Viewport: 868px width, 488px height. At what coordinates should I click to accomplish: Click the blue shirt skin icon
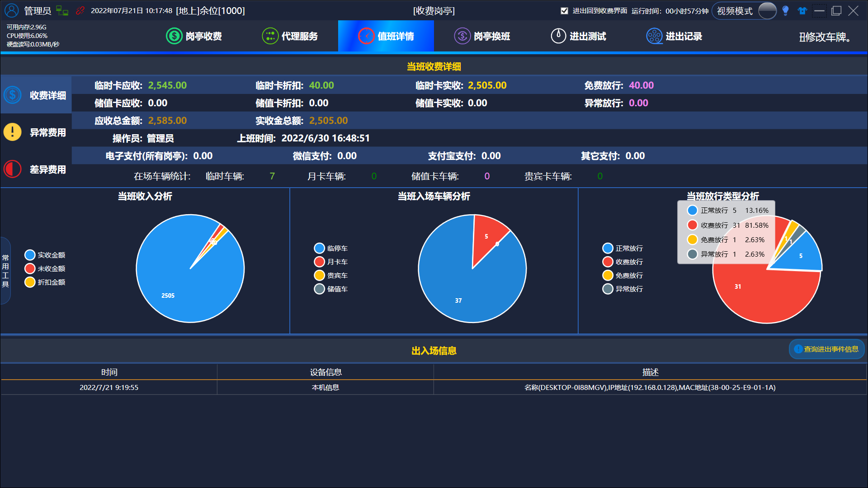click(x=802, y=11)
